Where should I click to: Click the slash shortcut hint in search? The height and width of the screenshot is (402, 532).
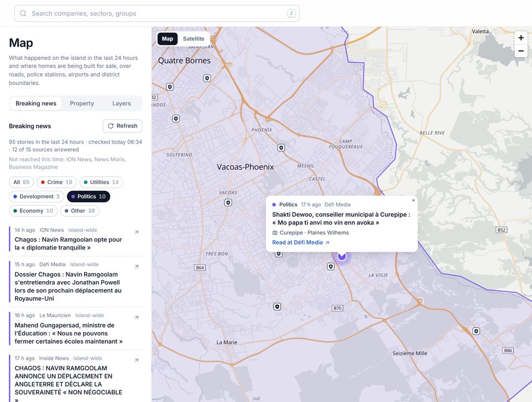(x=291, y=13)
